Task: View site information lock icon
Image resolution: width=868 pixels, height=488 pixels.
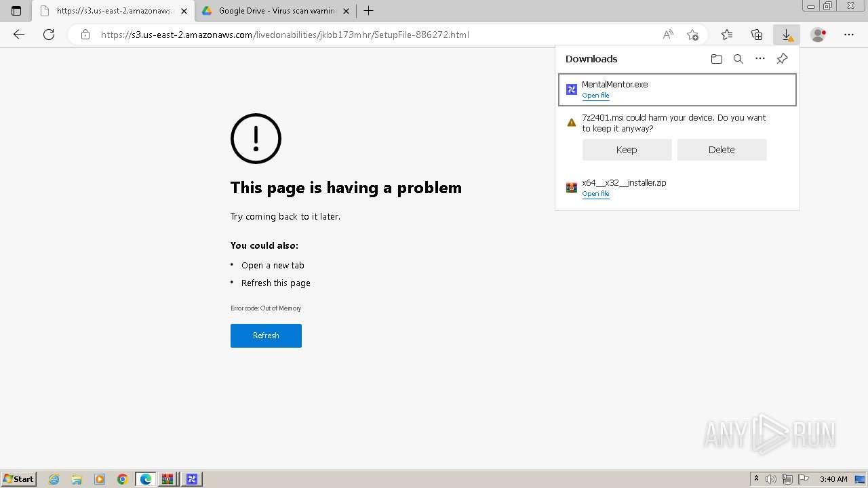Action: click(85, 35)
